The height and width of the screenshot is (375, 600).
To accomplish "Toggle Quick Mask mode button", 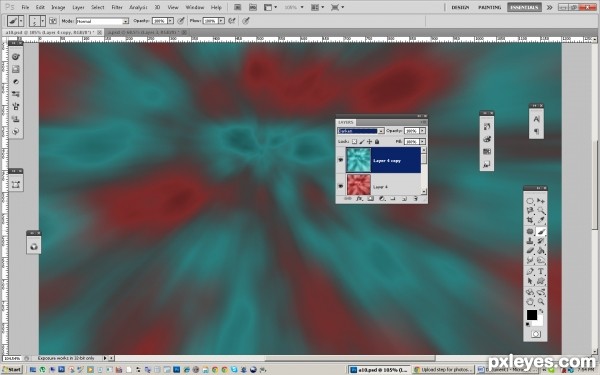I will pos(536,334).
